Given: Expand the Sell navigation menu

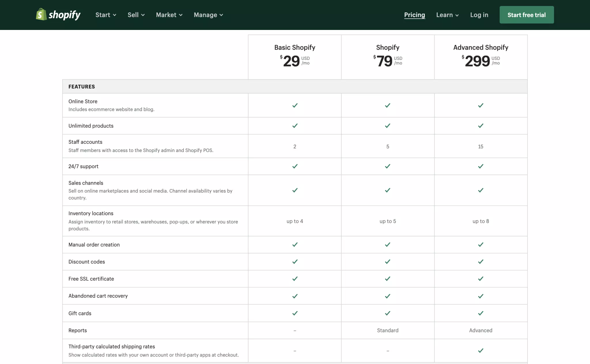Looking at the screenshot, I should pos(136,15).
